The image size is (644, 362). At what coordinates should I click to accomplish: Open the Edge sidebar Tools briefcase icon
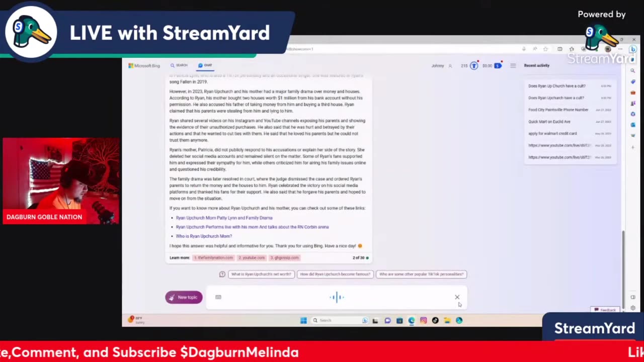[x=633, y=93]
